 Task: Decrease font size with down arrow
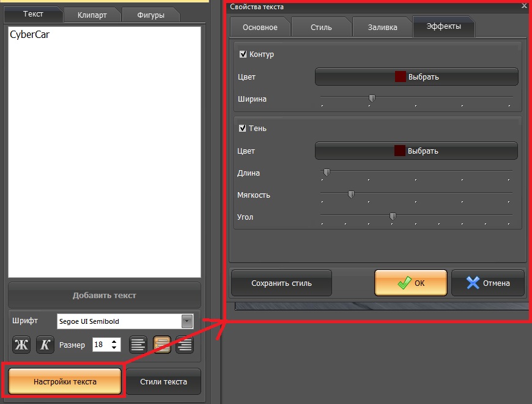114,348
